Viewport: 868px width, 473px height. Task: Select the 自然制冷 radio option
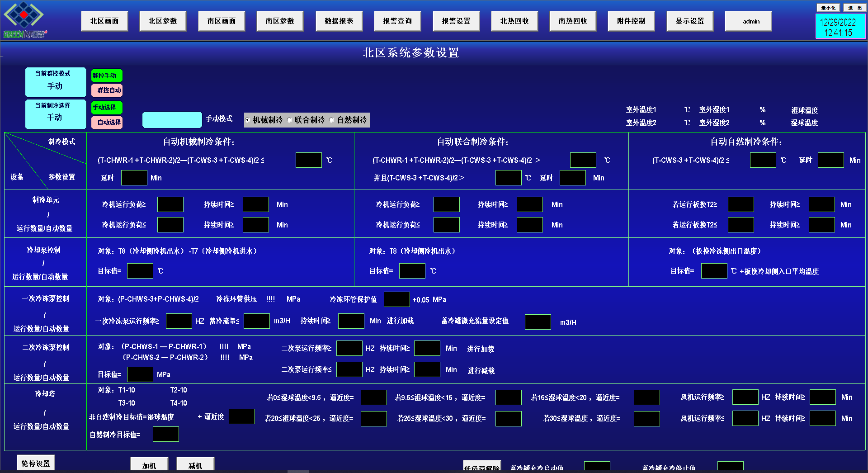[x=332, y=120]
